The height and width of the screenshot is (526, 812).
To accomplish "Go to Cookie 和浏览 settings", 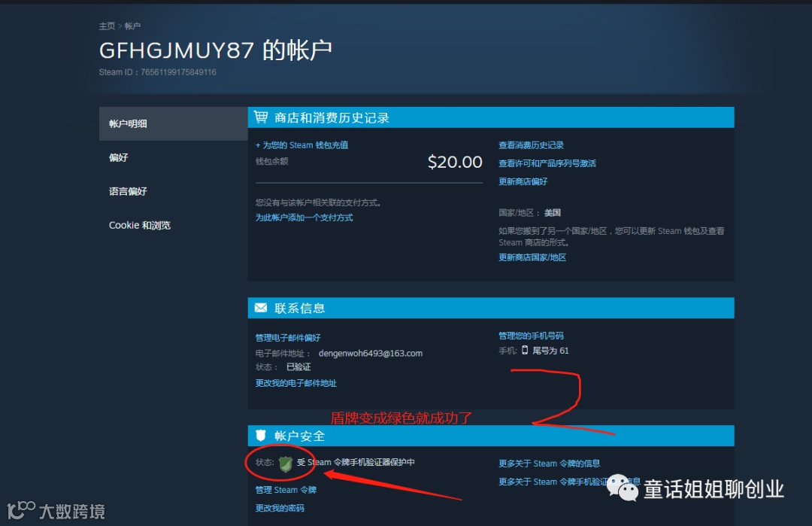I will [x=173, y=225].
